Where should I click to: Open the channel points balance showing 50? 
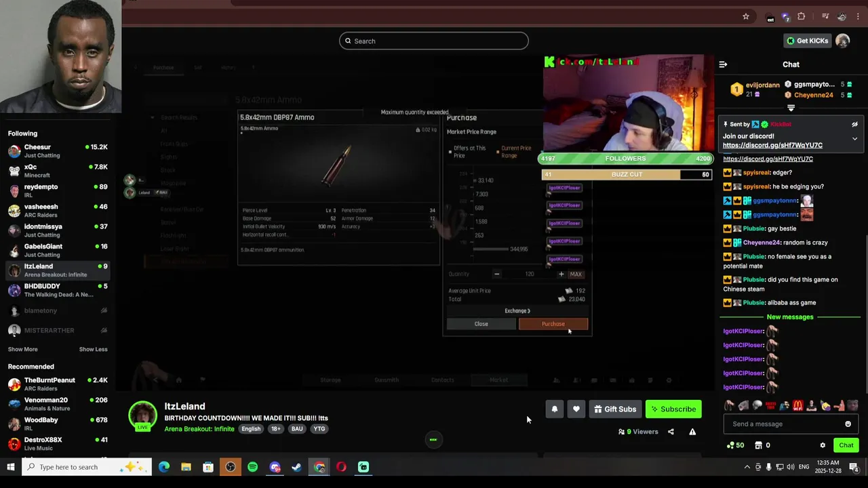click(735, 445)
